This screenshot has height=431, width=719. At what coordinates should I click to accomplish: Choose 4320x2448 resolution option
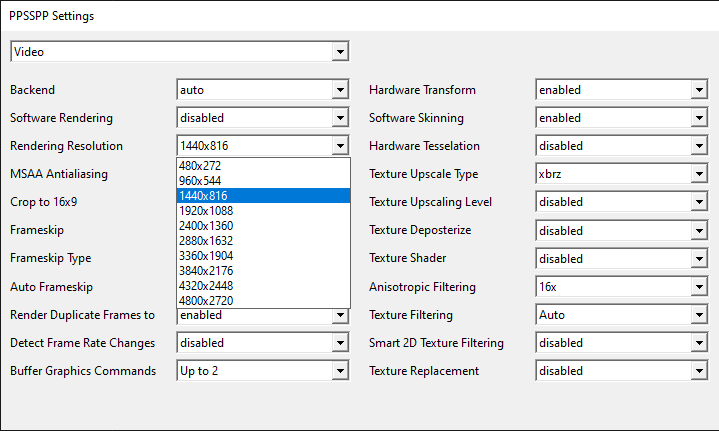(263, 286)
